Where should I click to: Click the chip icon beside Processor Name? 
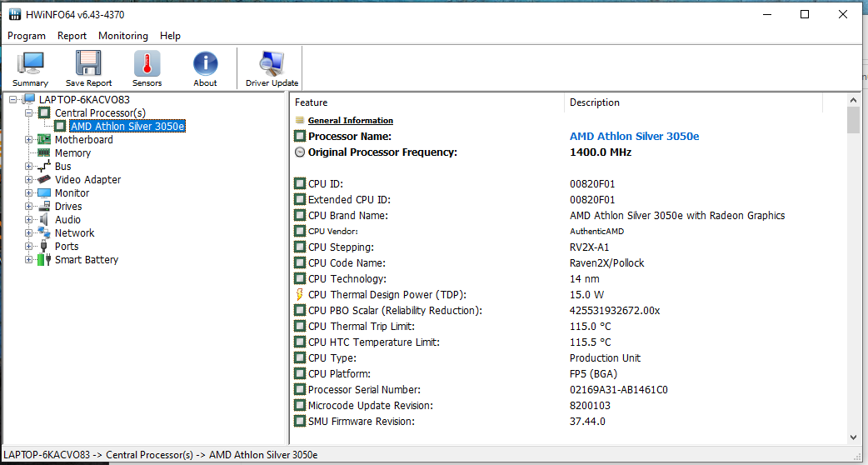click(x=300, y=136)
